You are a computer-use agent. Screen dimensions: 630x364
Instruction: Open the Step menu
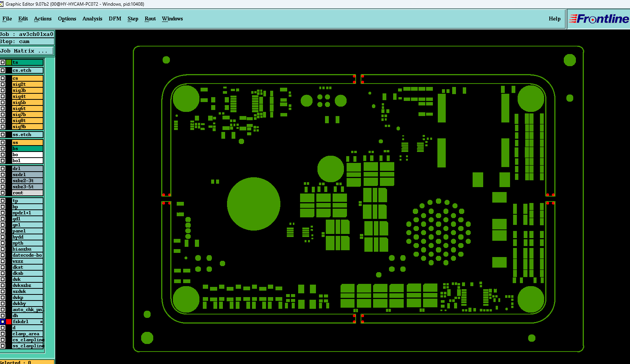coord(133,19)
